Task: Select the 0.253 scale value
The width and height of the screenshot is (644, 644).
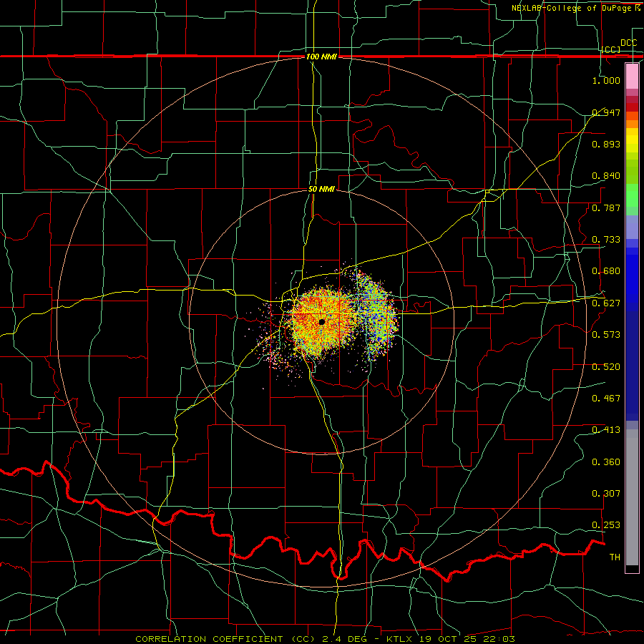Action: pos(606,525)
